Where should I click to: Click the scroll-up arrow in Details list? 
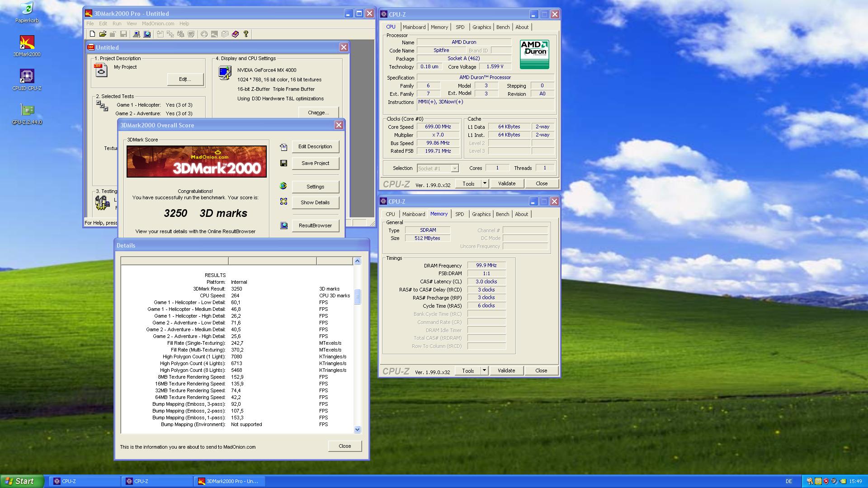tap(357, 261)
